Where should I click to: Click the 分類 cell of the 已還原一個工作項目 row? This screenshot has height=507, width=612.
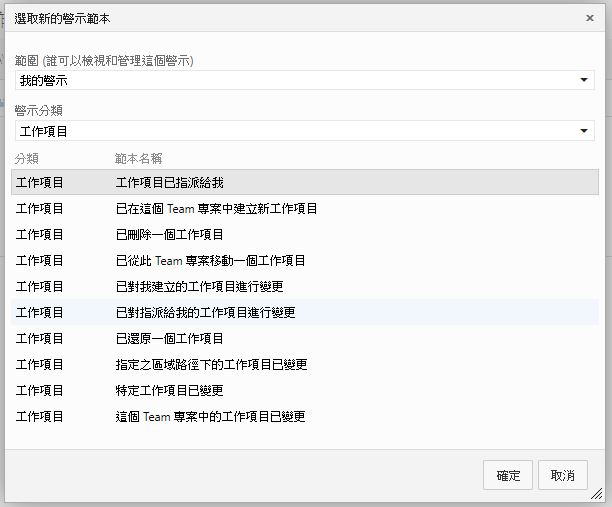click(x=40, y=339)
